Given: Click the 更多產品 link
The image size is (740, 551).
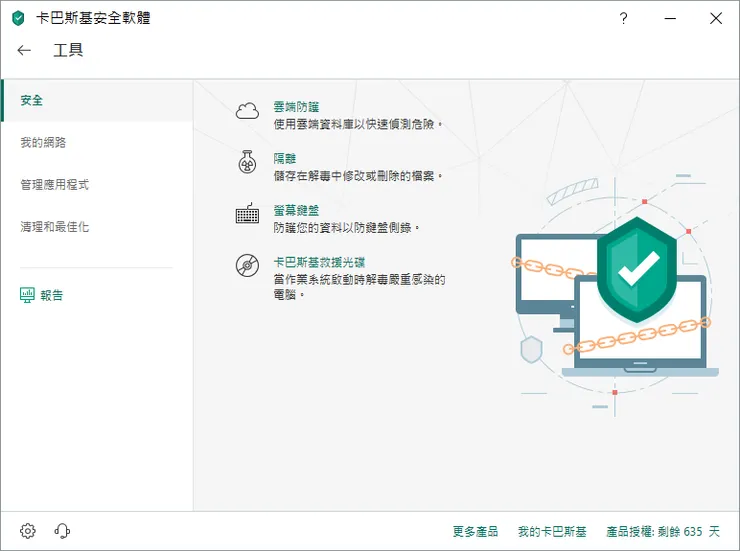Looking at the screenshot, I should (x=475, y=532).
